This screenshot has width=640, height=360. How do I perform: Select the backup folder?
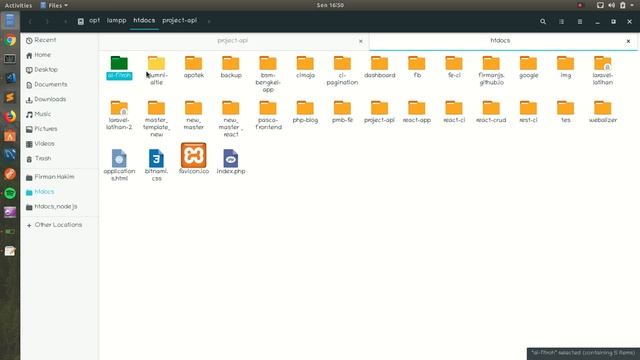tap(231, 67)
